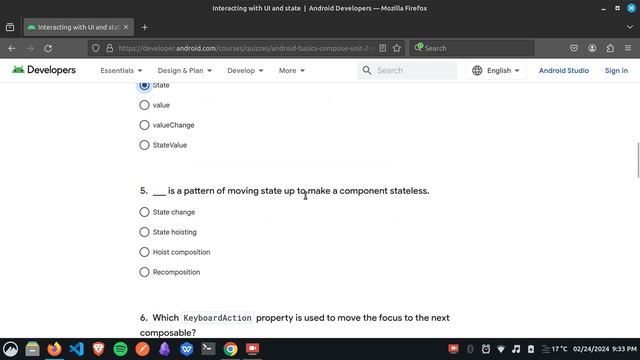Select the 'valueChange' radio option

(144, 125)
